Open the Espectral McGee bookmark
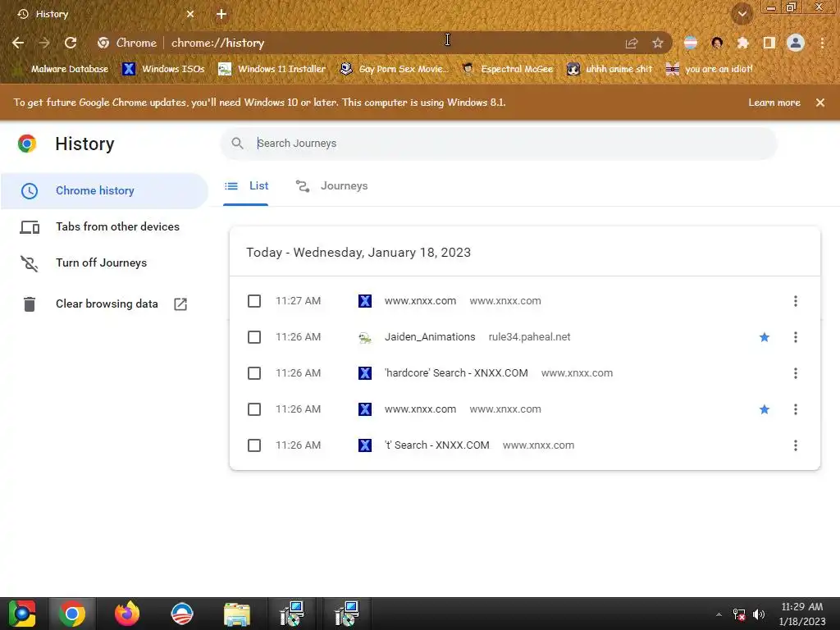 tap(507, 69)
